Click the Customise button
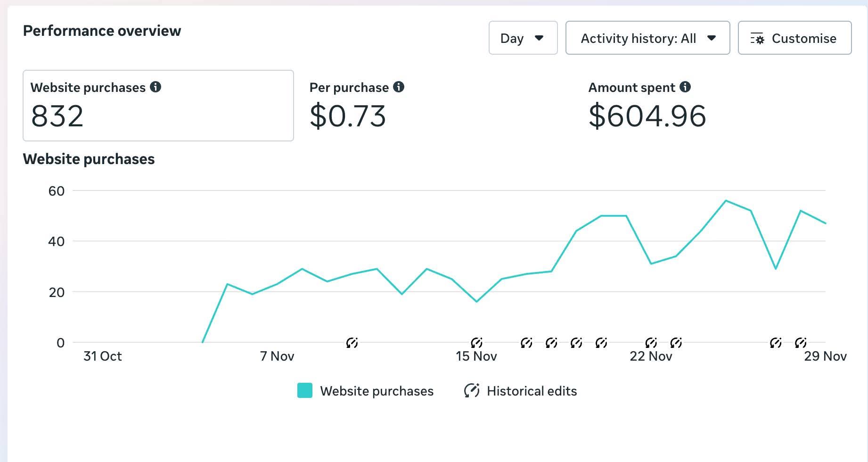Viewport: 868px width, 462px height. coord(794,38)
